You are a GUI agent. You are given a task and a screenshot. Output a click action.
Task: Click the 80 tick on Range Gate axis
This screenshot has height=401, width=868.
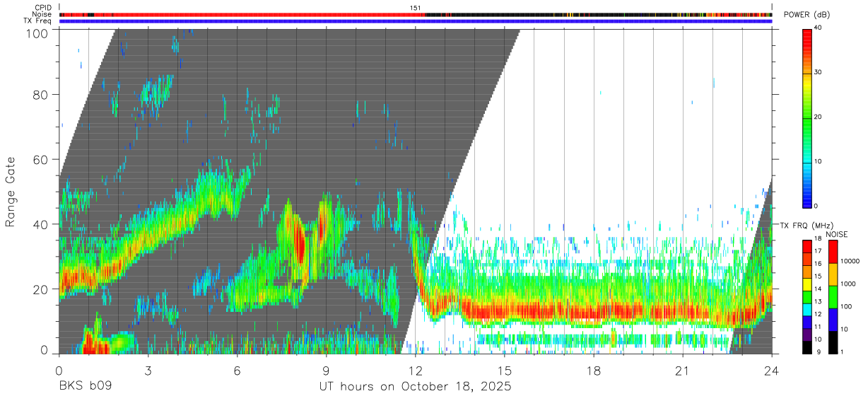pos(41,95)
